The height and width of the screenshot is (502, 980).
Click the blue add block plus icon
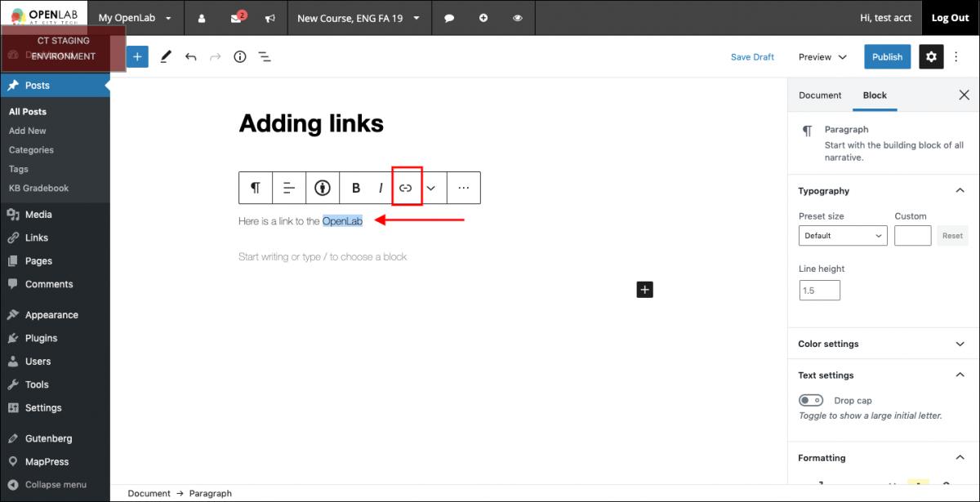[136, 56]
